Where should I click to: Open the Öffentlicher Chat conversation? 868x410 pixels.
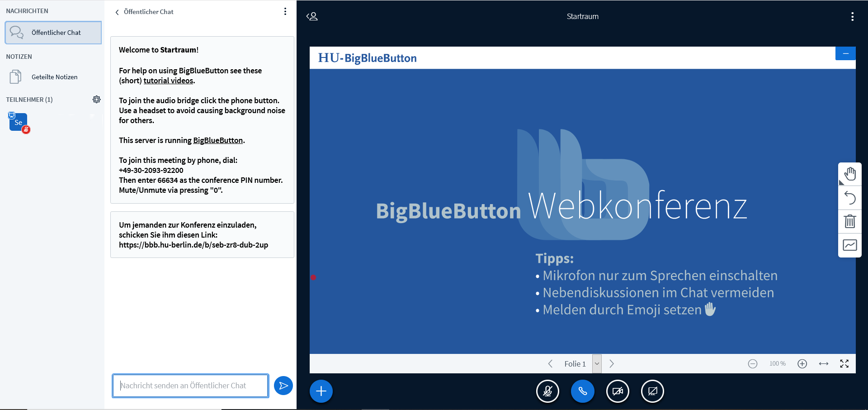(53, 33)
